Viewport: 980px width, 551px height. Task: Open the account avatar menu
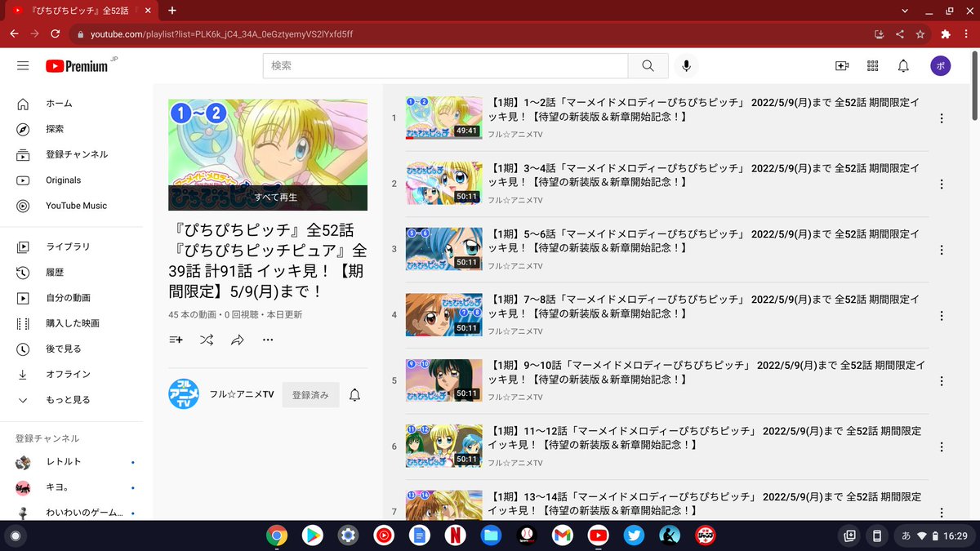tap(941, 66)
